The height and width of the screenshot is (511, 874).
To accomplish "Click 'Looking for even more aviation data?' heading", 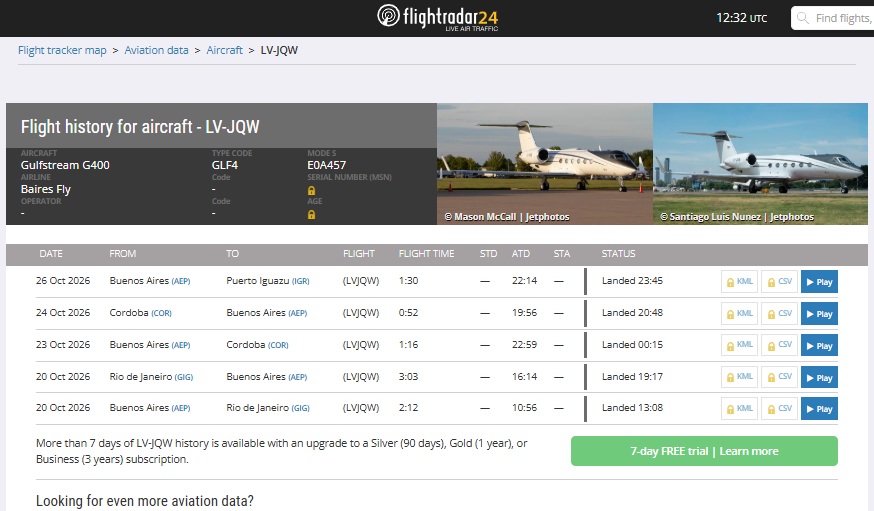I will point(144,500).
